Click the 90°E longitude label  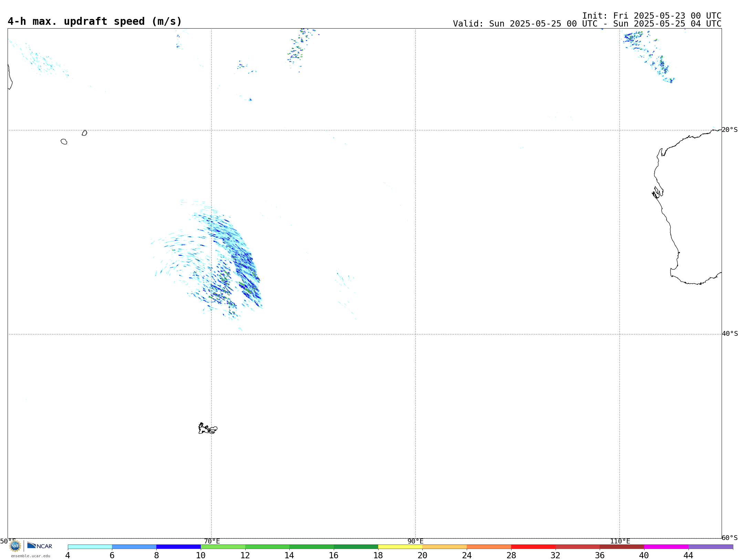[x=415, y=541]
